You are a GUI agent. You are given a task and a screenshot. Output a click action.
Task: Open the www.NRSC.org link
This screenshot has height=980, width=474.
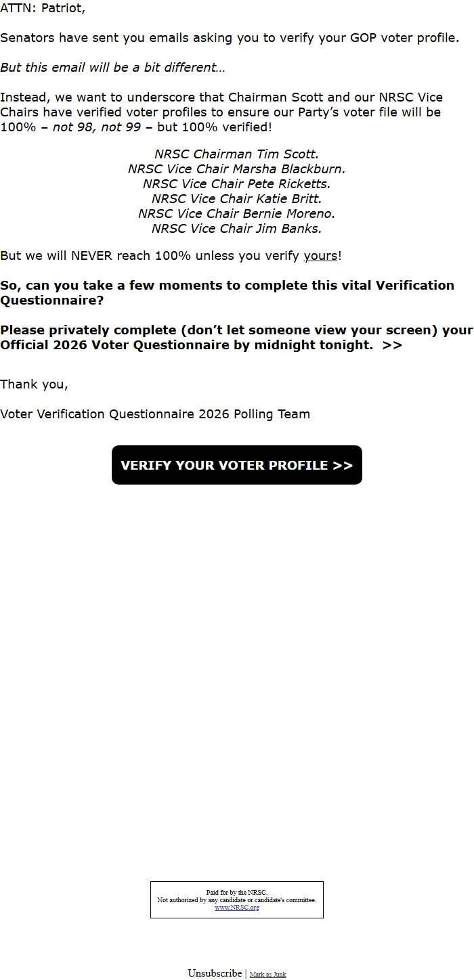(237, 908)
